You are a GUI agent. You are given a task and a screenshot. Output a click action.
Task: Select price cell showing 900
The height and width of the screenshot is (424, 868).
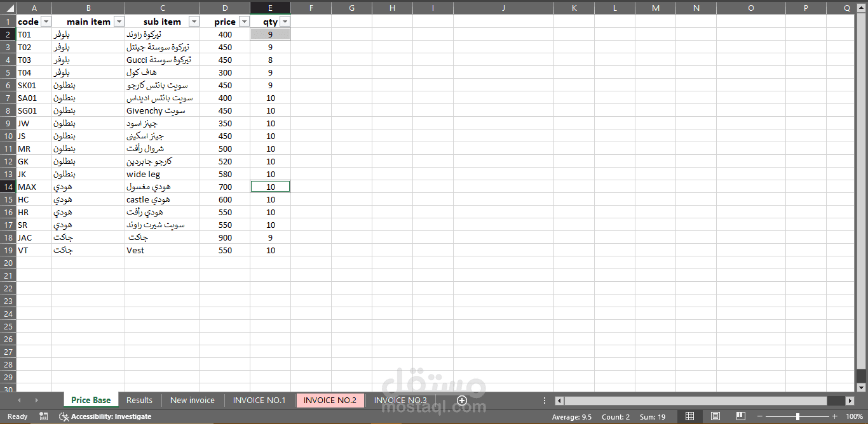pos(225,237)
